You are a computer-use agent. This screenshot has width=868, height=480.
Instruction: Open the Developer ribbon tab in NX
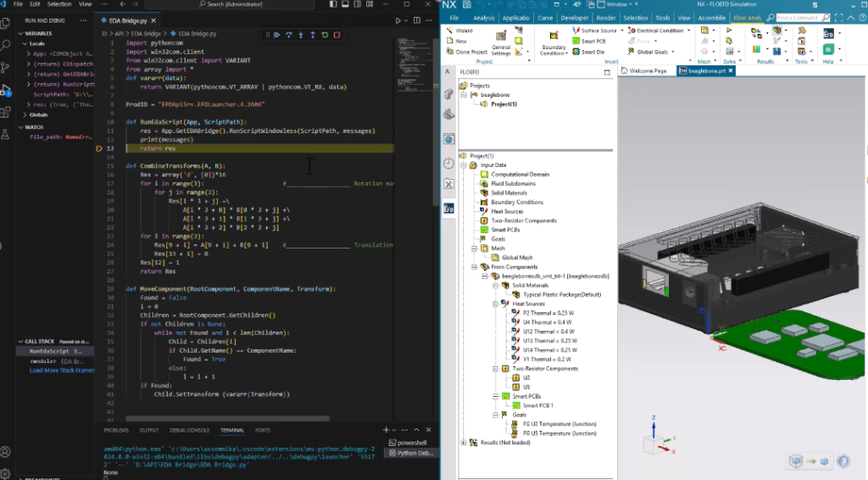coord(574,18)
